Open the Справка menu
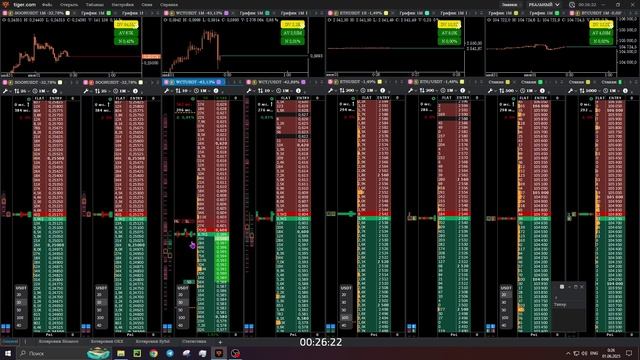 (169, 4)
